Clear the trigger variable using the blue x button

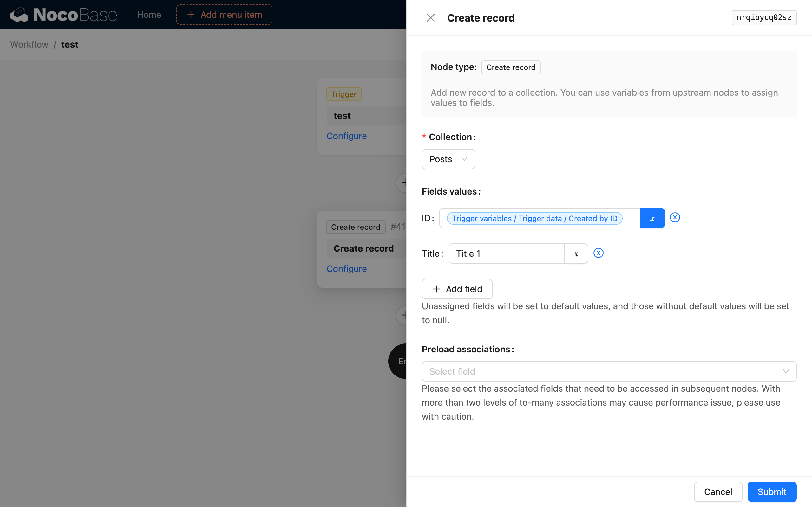click(652, 218)
